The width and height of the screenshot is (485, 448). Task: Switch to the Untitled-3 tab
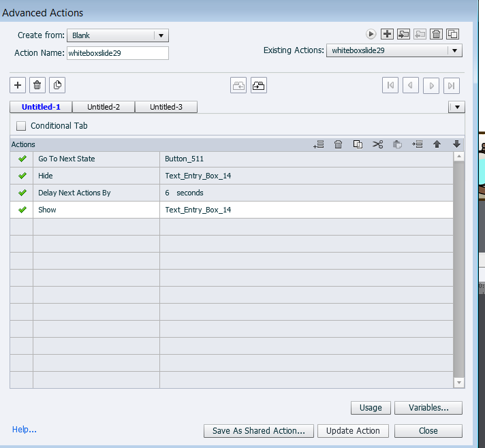166,107
